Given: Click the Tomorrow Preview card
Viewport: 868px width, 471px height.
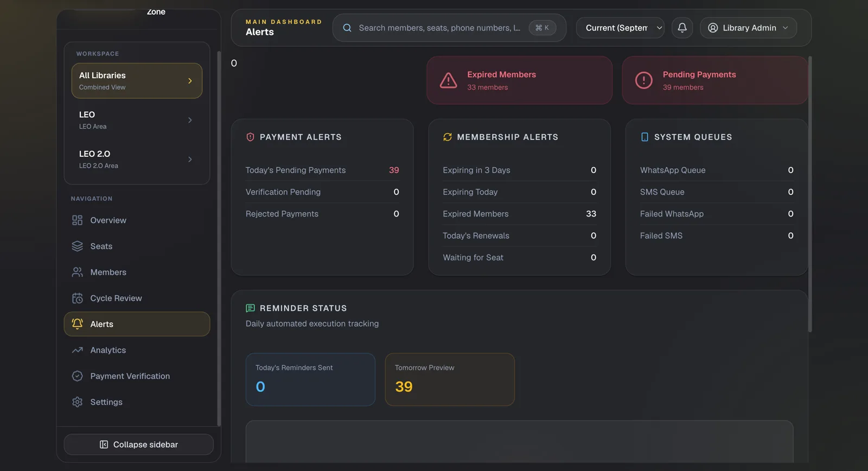Looking at the screenshot, I should (450, 379).
